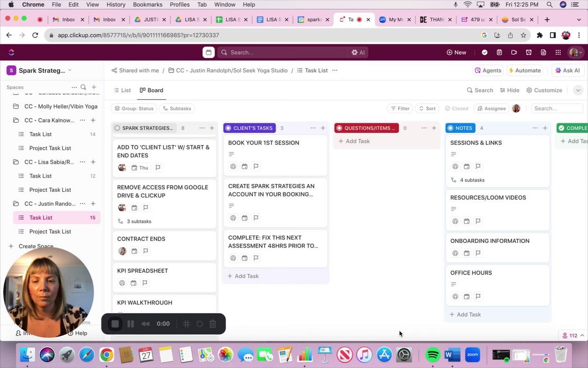Set priority flag on OFFICE HOURS card
The width and height of the screenshot is (588, 368).
(478, 297)
